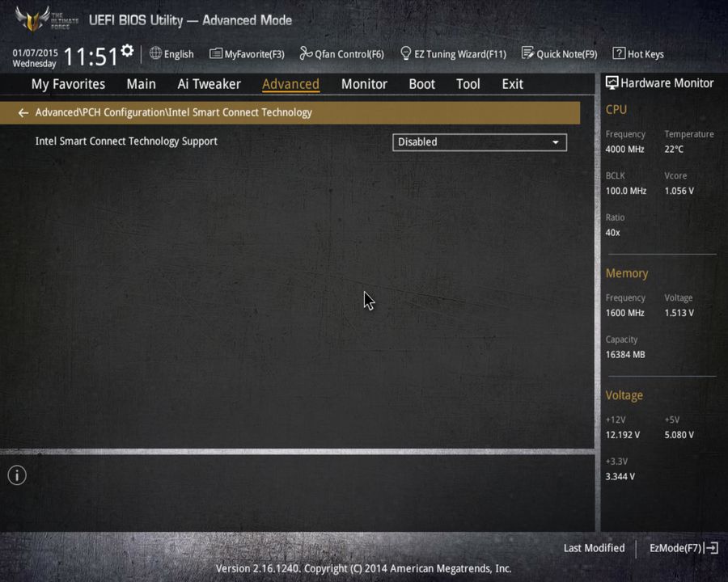Select the Intel Smart Connect Technology Support label
The width and height of the screenshot is (728, 582).
tap(126, 141)
